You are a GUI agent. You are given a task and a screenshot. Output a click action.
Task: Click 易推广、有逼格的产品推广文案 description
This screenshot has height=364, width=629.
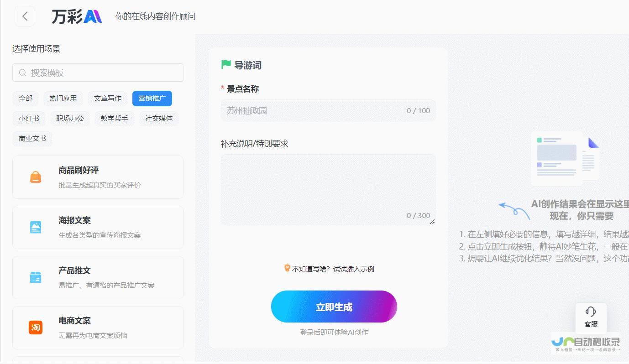(x=106, y=285)
